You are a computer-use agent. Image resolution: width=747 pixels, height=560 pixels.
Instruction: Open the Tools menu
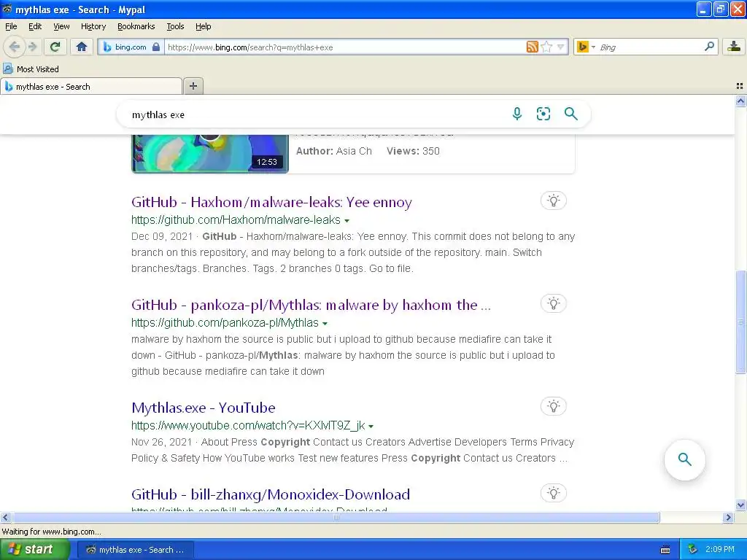click(175, 26)
